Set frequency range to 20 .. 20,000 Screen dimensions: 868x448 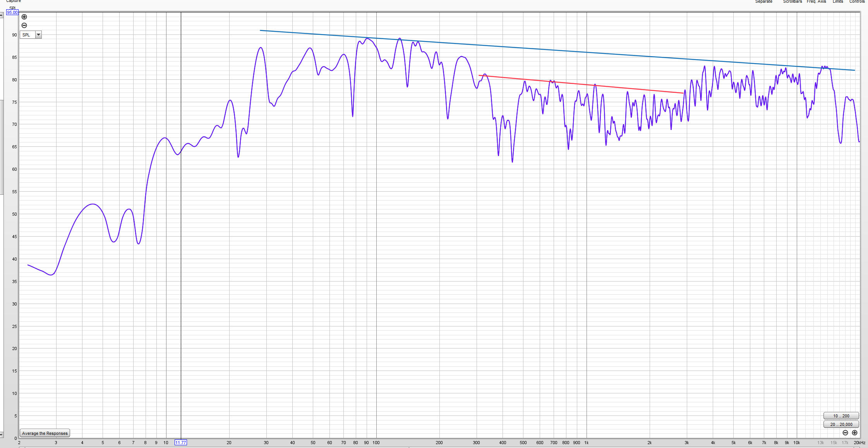pyautogui.click(x=841, y=424)
